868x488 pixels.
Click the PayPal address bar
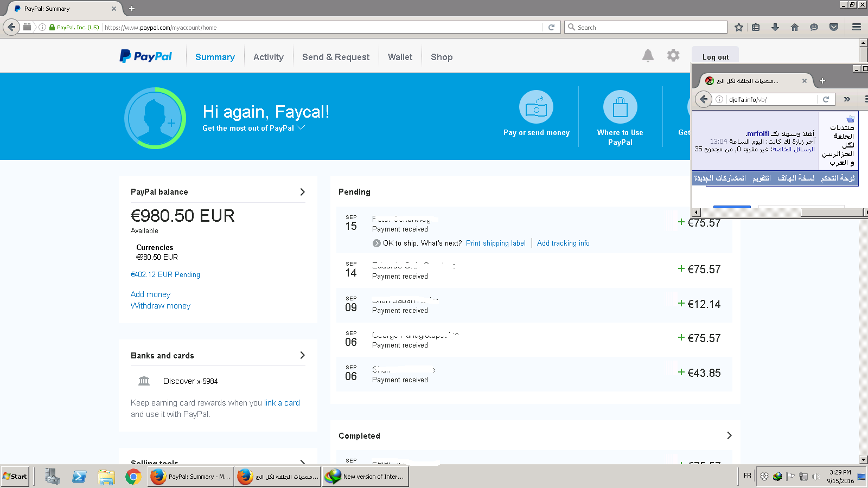[x=322, y=27]
